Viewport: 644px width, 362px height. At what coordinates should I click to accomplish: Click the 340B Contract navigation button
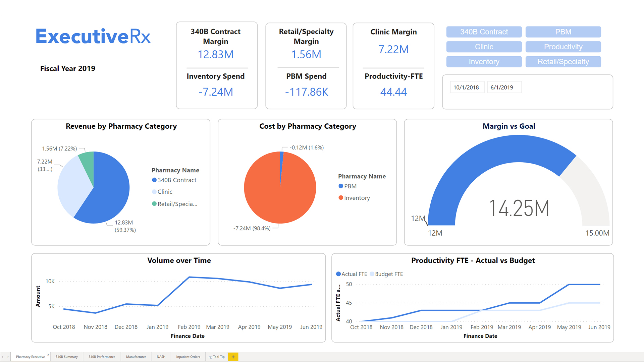tap(484, 32)
